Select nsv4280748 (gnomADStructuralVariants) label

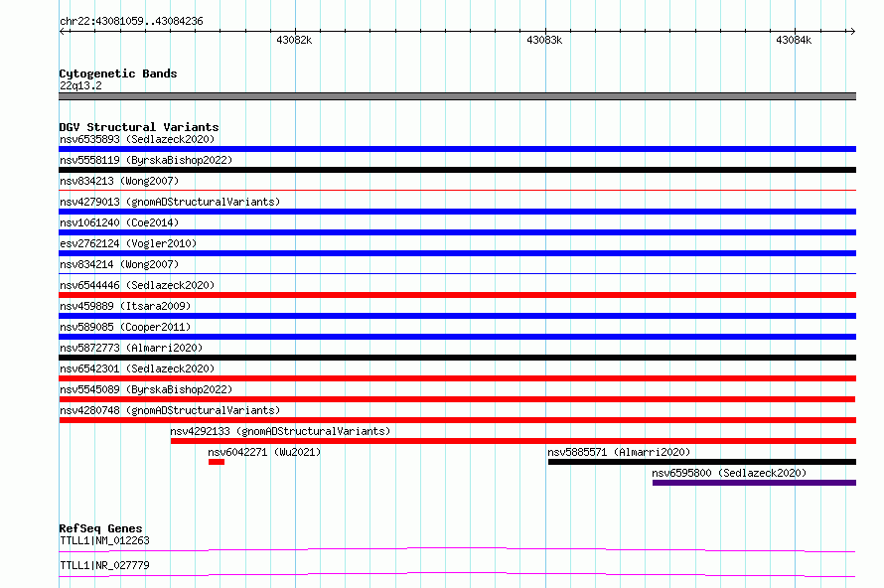click(170, 410)
